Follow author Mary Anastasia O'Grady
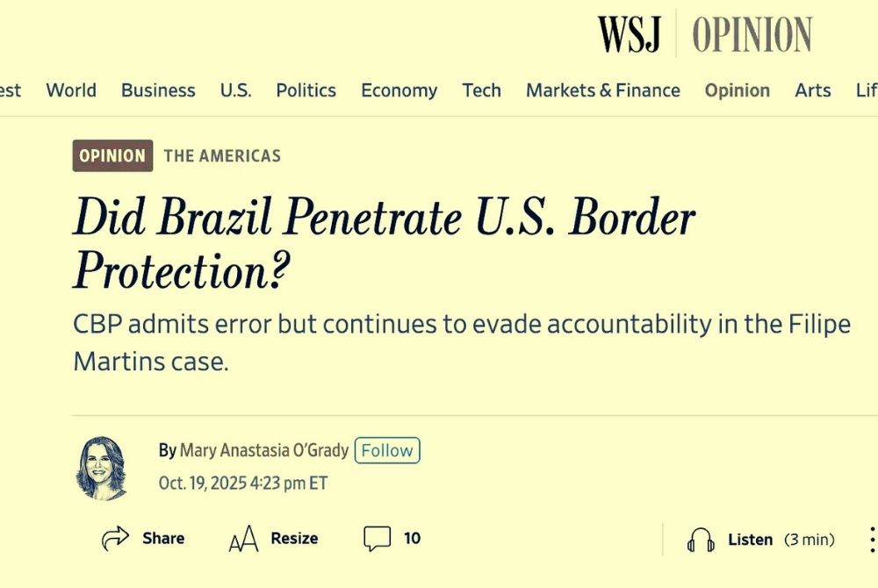This screenshot has height=588, width=878. pos(387,450)
